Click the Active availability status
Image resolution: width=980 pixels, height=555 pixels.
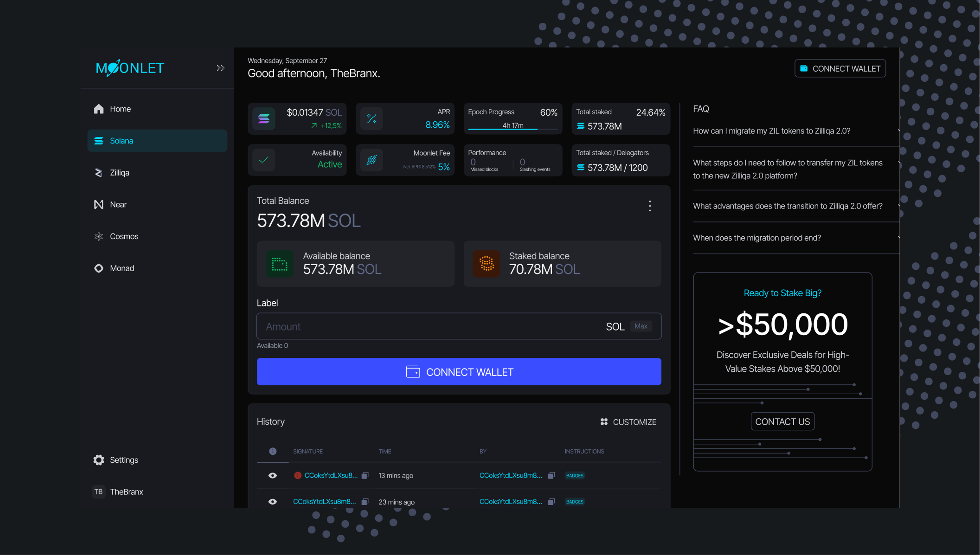pyautogui.click(x=330, y=164)
